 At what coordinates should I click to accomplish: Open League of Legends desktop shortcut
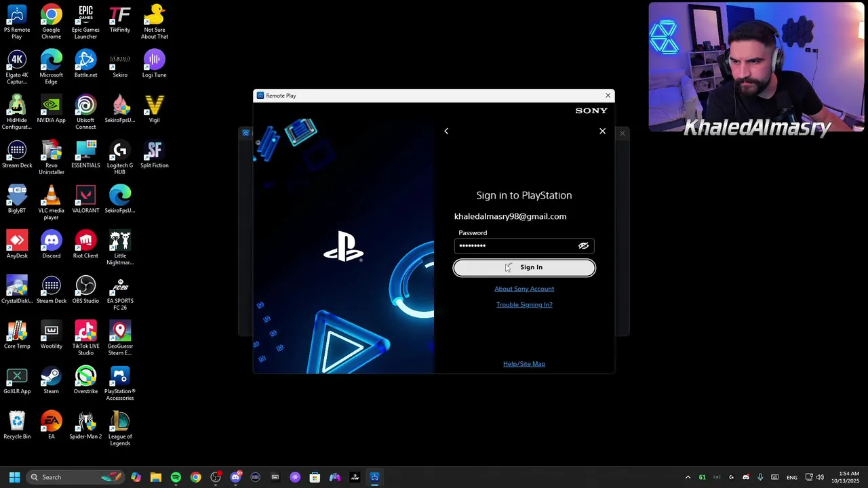pyautogui.click(x=120, y=428)
